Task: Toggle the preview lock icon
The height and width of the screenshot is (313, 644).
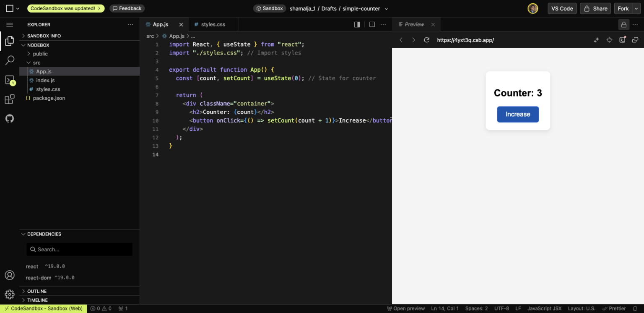Action: (x=623, y=24)
